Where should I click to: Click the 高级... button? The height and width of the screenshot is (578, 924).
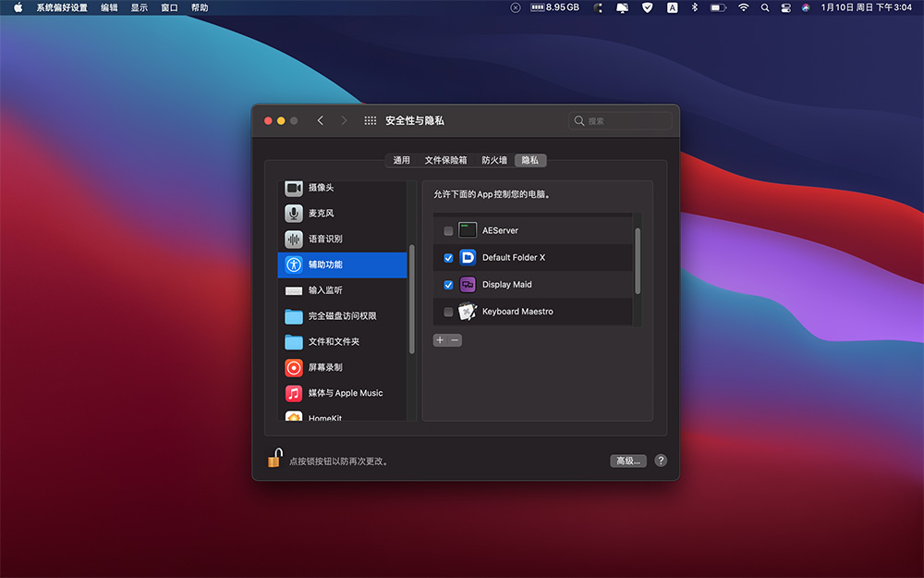[628, 461]
